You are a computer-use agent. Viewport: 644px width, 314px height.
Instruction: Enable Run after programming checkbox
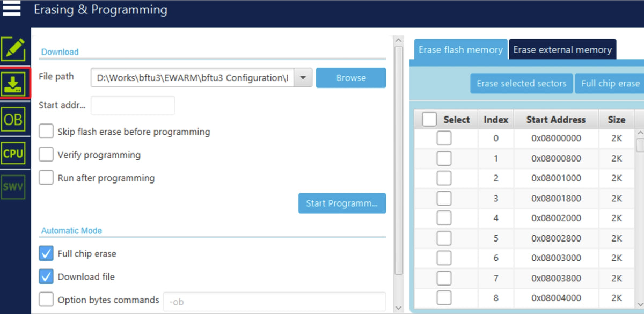click(x=47, y=178)
